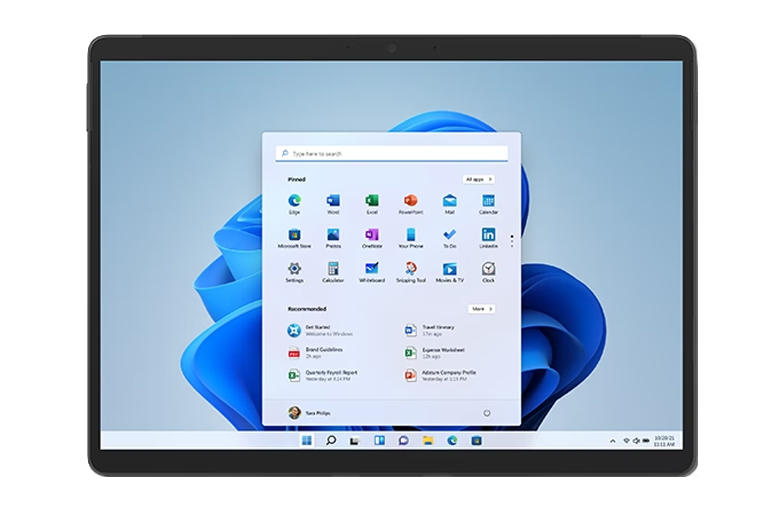Launch the Photos app
This screenshot has height=512, width=768.
point(333,238)
